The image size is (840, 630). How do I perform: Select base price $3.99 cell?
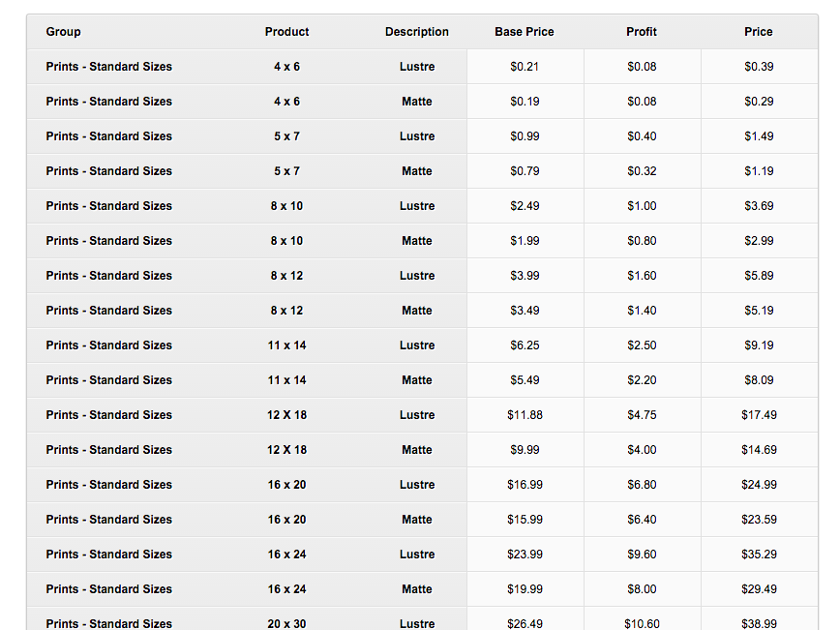coord(525,276)
